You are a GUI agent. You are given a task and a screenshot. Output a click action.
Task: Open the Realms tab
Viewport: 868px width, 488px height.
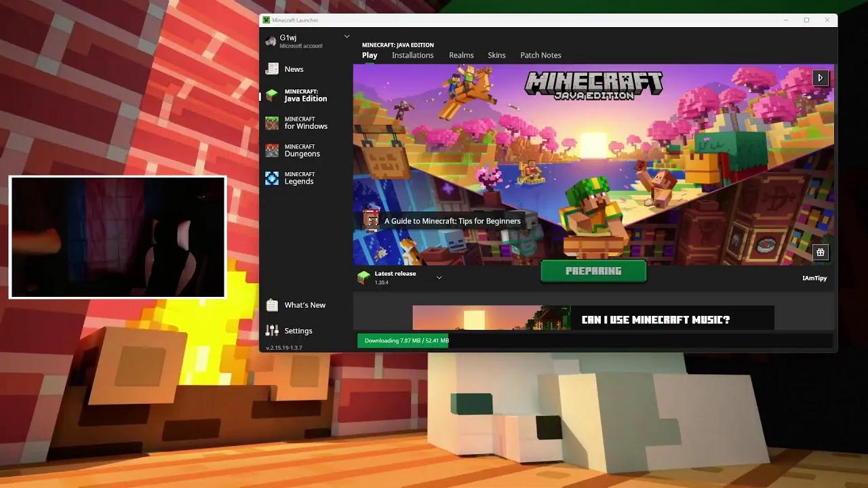(x=461, y=55)
